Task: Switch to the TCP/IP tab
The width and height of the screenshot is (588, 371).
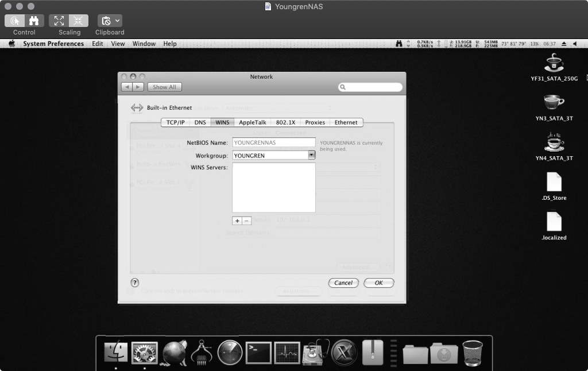Action: (176, 122)
